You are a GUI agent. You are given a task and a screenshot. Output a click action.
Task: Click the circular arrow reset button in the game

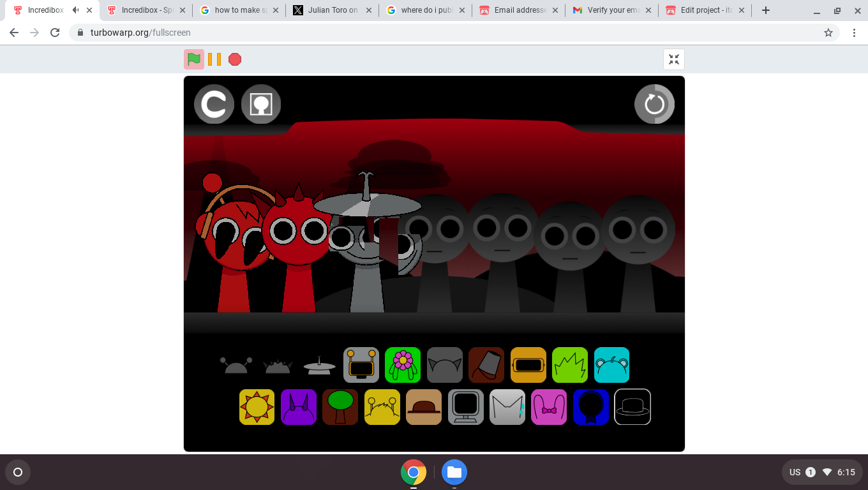click(654, 104)
